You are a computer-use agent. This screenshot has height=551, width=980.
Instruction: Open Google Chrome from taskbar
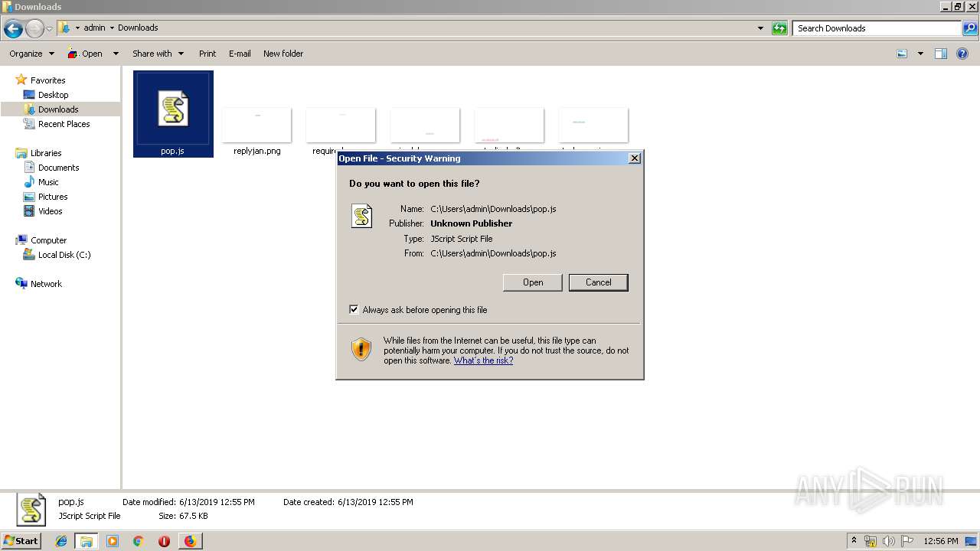tap(138, 541)
